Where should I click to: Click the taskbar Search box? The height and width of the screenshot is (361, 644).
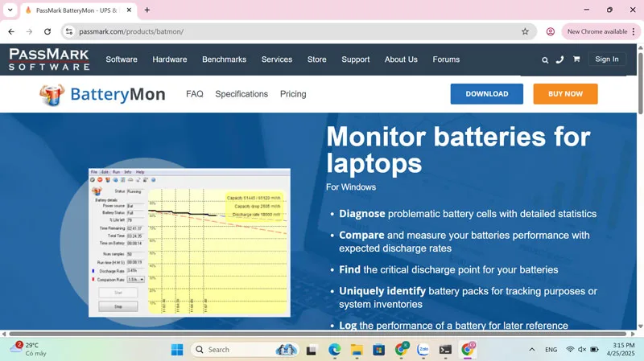[245, 350]
